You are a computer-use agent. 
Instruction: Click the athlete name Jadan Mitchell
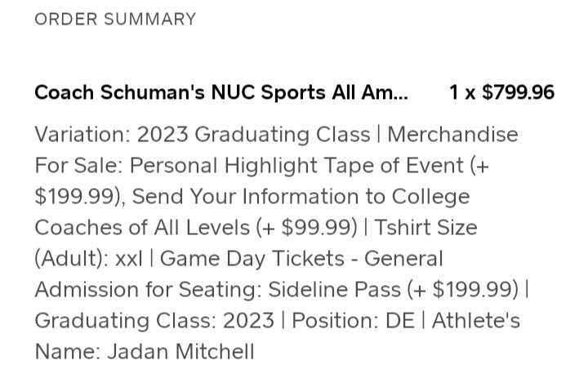(x=180, y=352)
